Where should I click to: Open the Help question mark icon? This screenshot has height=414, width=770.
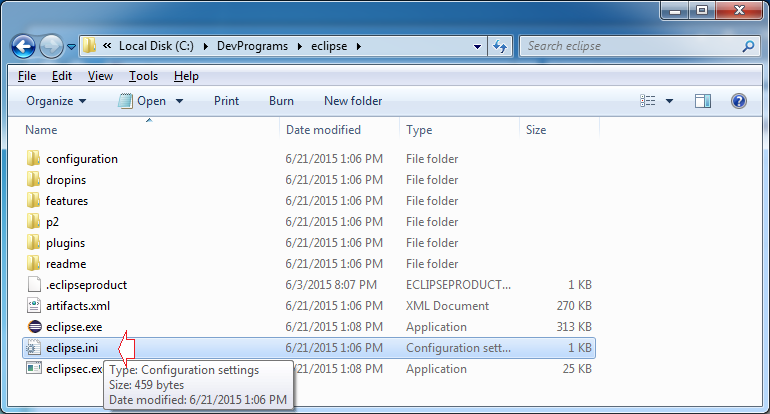point(739,101)
